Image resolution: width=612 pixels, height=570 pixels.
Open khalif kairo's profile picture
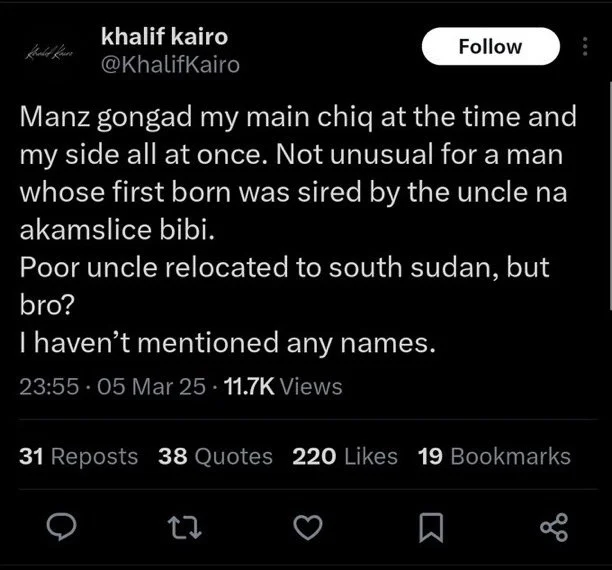tap(51, 51)
